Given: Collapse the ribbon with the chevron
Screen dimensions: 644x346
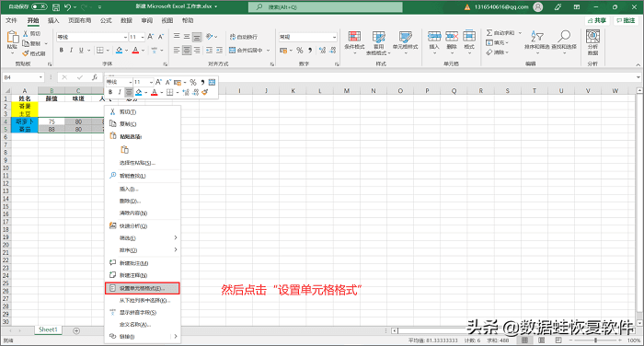Looking at the screenshot, I should pyautogui.click(x=638, y=64).
